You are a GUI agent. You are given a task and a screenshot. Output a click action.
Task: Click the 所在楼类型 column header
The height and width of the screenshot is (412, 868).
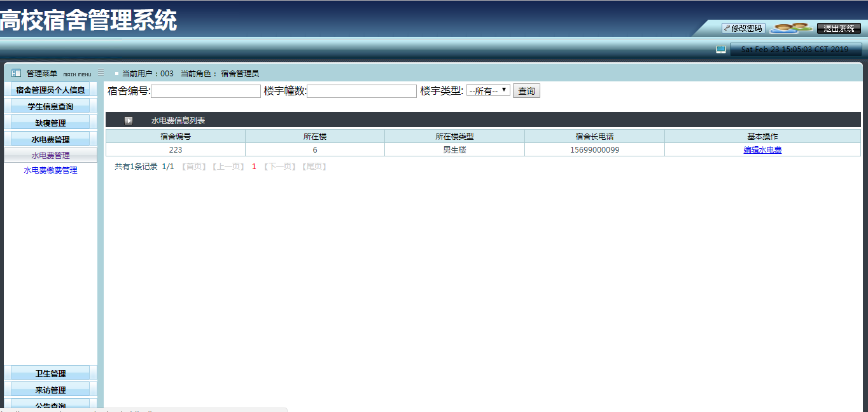point(454,136)
